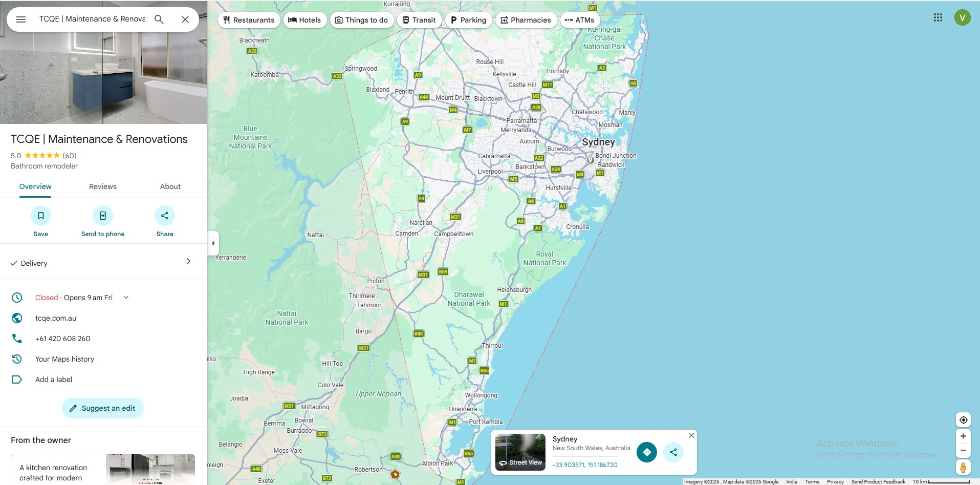
Task: Open the hamburger menu in search box
Action: pyautogui.click(x=21, y=19)
